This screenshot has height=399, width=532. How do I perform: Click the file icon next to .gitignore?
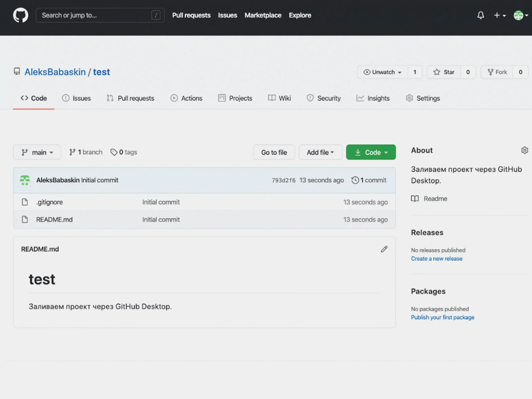pyautogui.click(x=25, y=202)
